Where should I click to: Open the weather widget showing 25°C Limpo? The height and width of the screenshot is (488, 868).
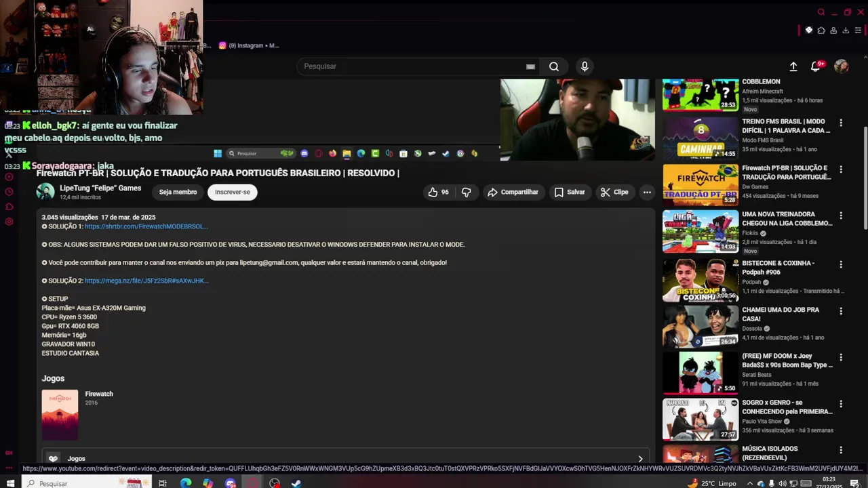(x=711, y=484)
